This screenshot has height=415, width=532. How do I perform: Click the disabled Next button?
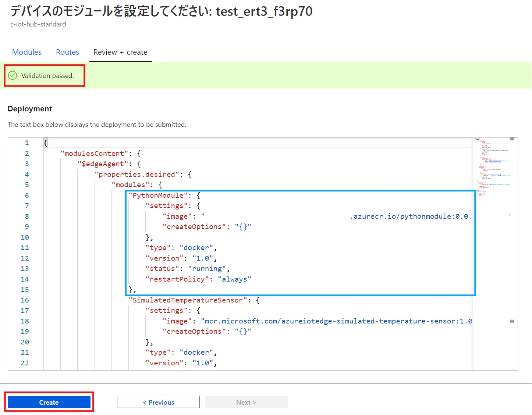tap(247, 402)
